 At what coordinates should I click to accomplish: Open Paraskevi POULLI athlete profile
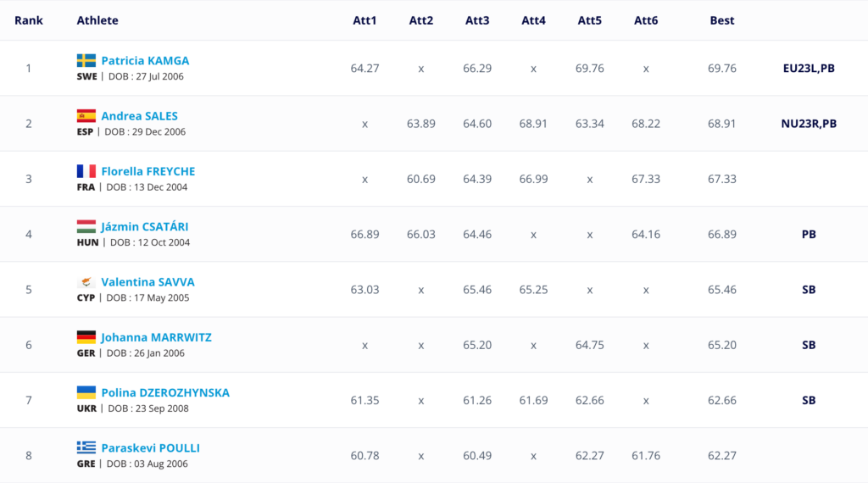pos(150,447)
